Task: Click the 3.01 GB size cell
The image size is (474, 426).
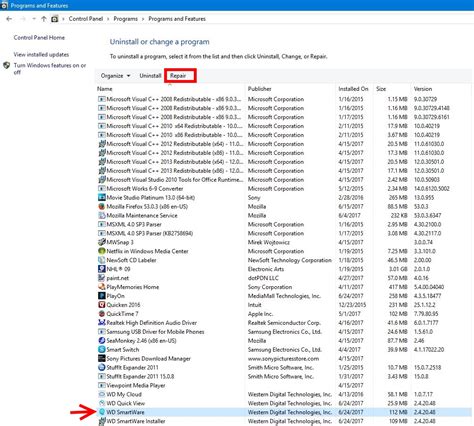Action: pyautogui.click(x=398, y=269)
